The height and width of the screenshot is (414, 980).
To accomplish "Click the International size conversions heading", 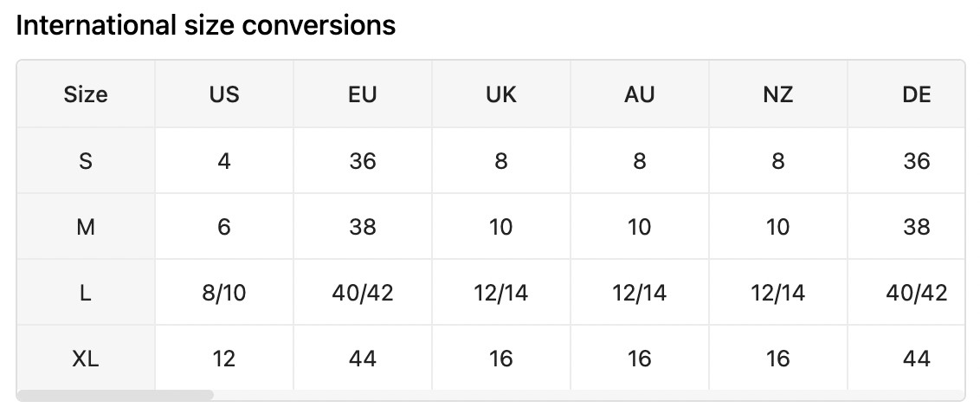I will pos(206,25).
